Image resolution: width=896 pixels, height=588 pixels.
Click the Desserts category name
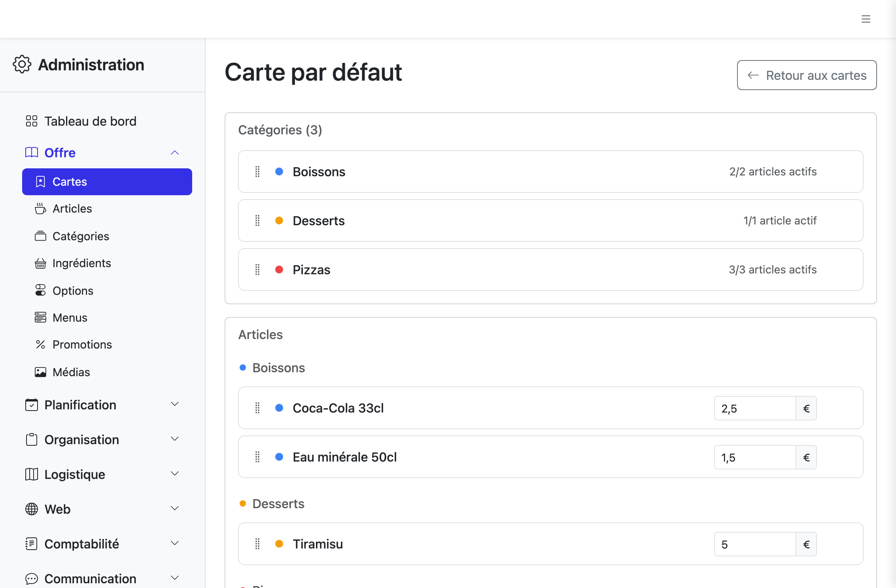coord(319,220)
